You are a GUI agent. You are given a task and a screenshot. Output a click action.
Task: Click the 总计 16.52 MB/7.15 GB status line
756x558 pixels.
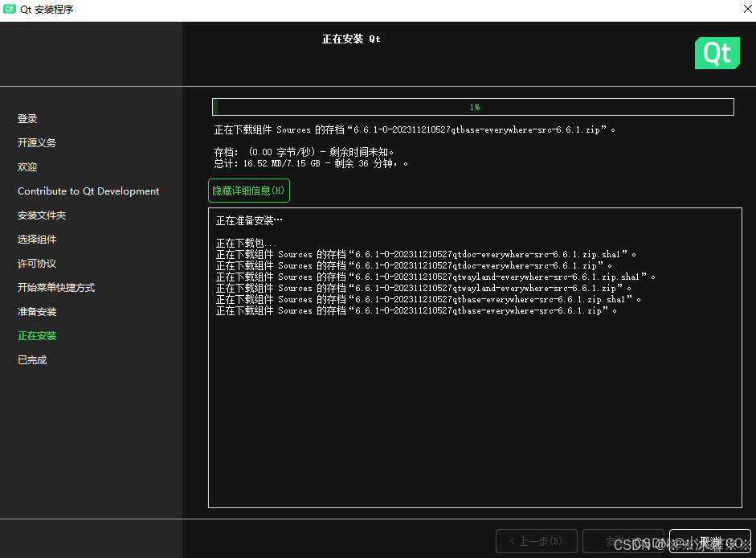click(x=311, y=164)
